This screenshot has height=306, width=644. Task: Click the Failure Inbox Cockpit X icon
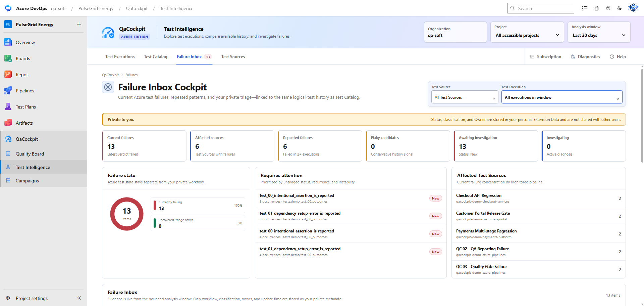tap(108, 87)
